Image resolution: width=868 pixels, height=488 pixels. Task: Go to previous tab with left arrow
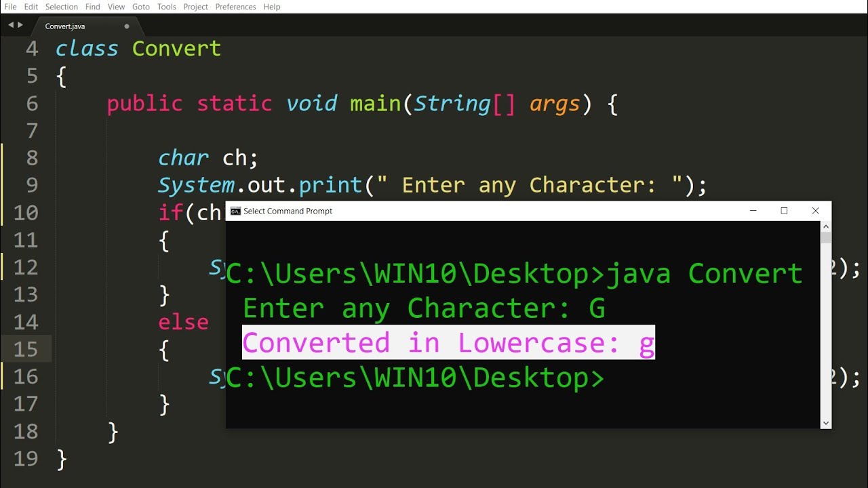[11, 25]
